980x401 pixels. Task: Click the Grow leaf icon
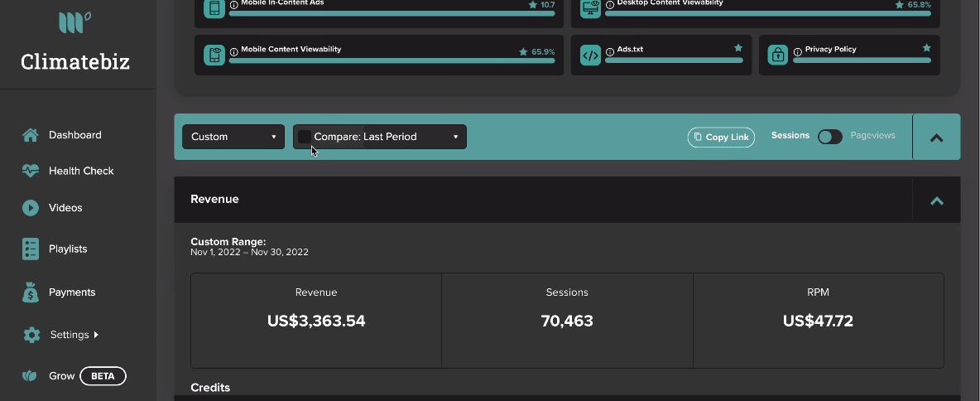[x=29, y=376]
